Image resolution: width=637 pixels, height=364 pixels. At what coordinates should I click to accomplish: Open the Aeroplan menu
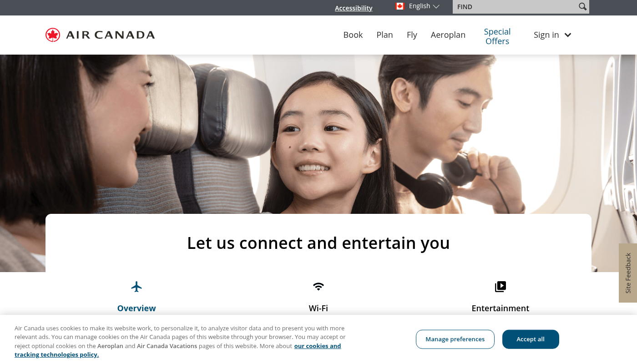pos(448,35)
